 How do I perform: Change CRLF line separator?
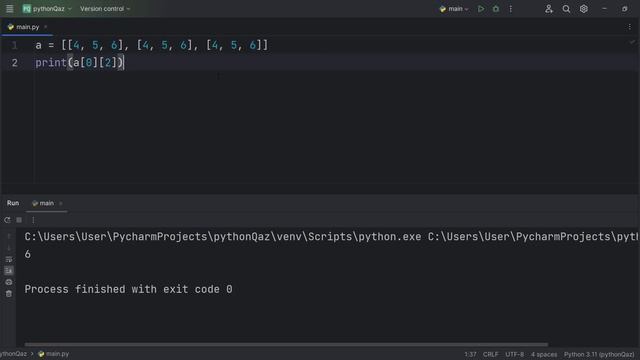(x=490, y=354)
